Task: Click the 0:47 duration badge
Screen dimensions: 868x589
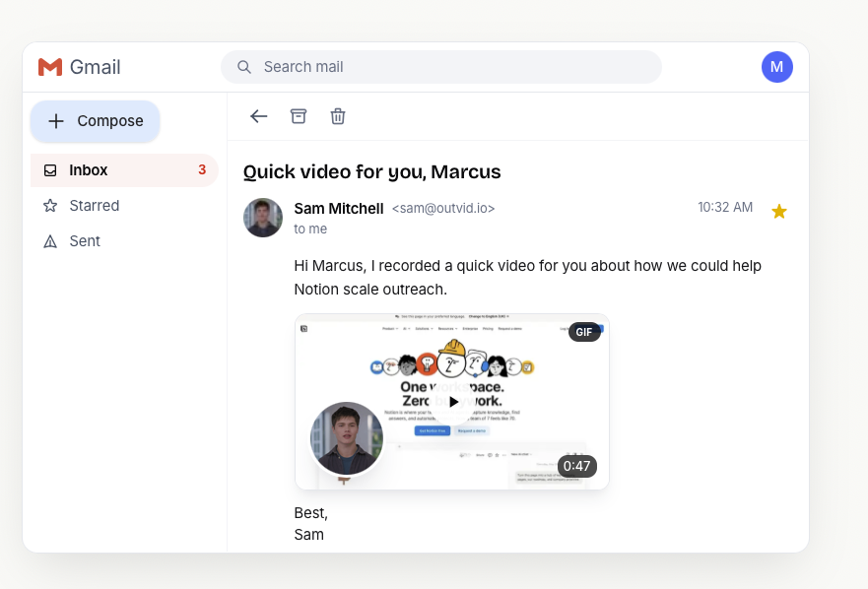Action: 576,466
